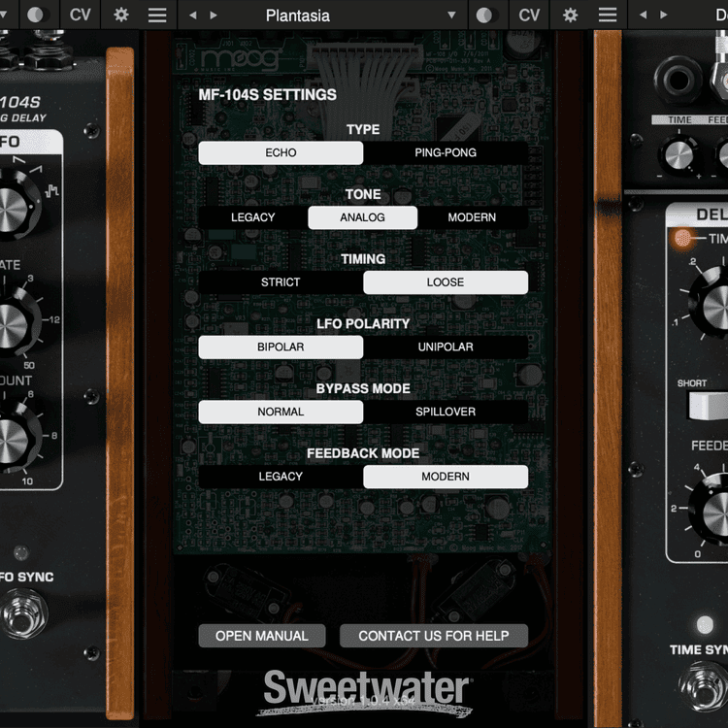This screenshot has width=728, height=728.
Task: Click the TIME SYNC footswitch
Action: [705, 688]
